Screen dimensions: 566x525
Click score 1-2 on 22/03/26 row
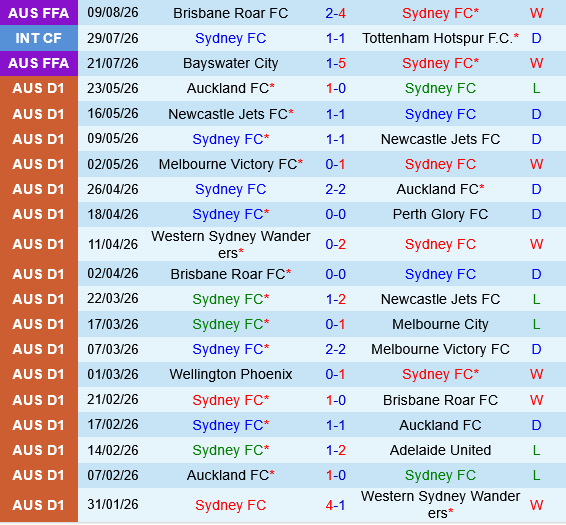(335, 299)
